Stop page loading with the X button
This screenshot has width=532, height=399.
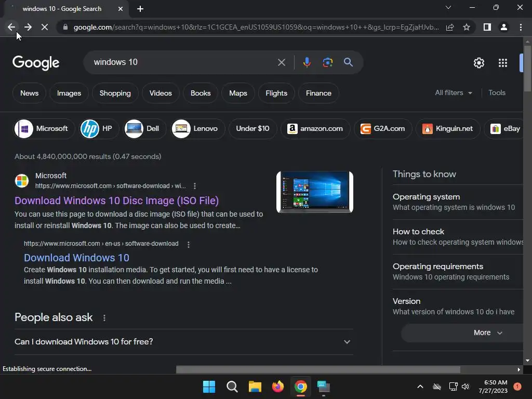coord(45,27)
